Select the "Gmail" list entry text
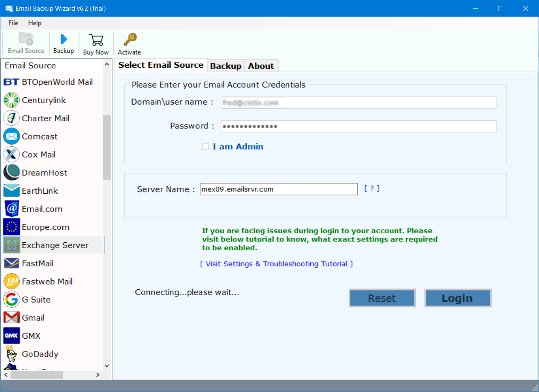Image resolution: width=539 pixels, height=392 pixels. pyautogui.click(x=33, y=318)
